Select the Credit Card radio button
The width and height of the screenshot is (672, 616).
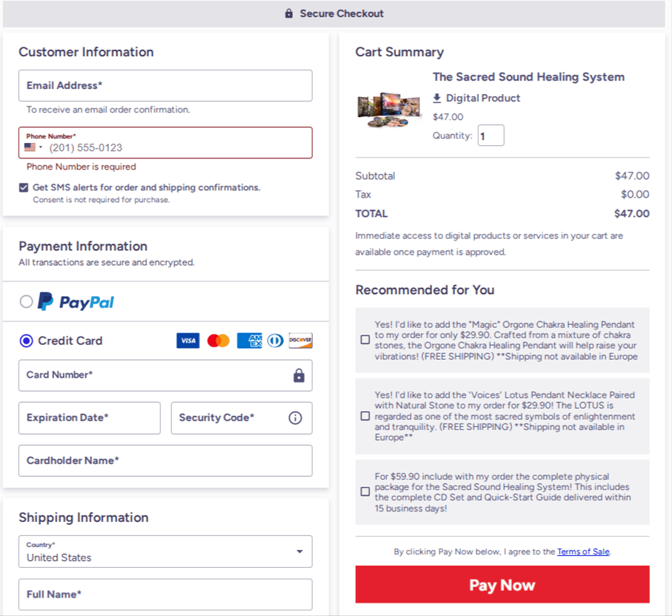click(27, 341)
